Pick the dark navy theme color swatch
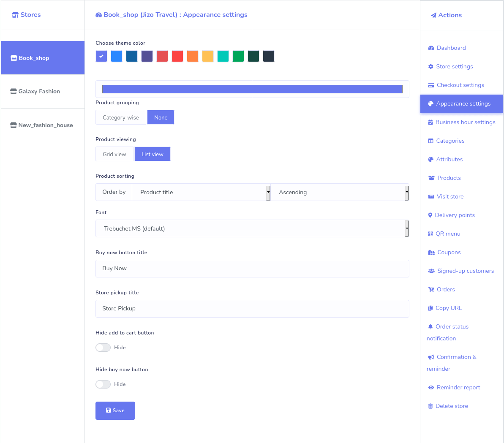 (269, 56)
